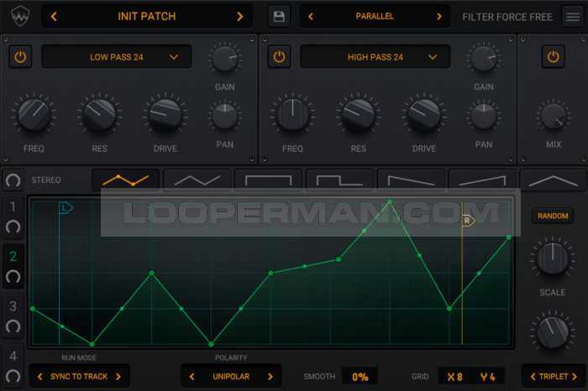Pick the descending ramp shape preset
Image resolution: width=588 pixels, height=391 pixels.
[x=411, y=179]
